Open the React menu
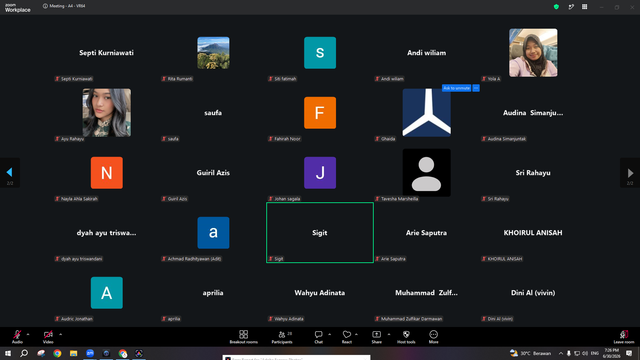This screenshot has height=360, width=640. [x=347, y=337]
